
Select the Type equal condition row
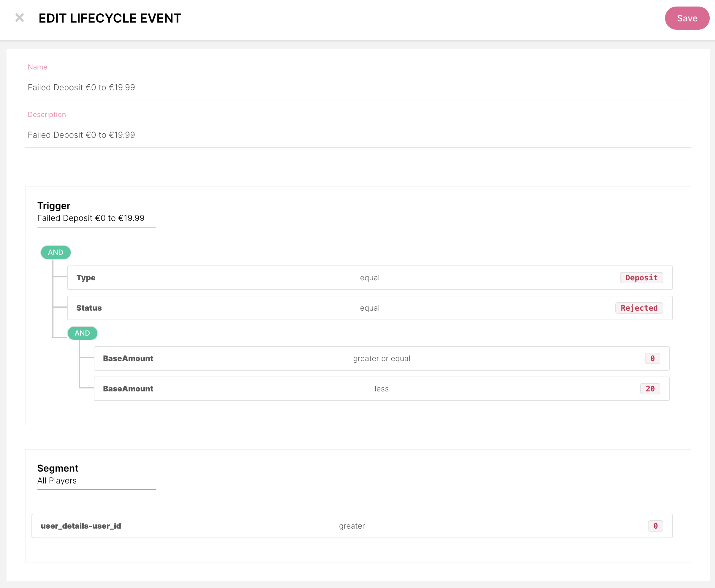point(369,278)
